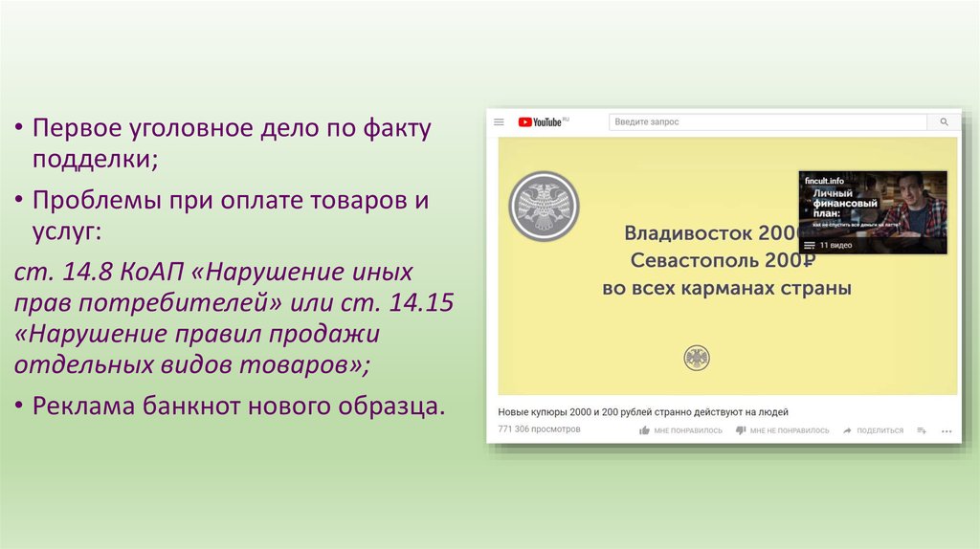Click 'Личный финансовый план' card title
Image resolution: width=980 pixels, height=549 pixels.
[x=844, y=203]
